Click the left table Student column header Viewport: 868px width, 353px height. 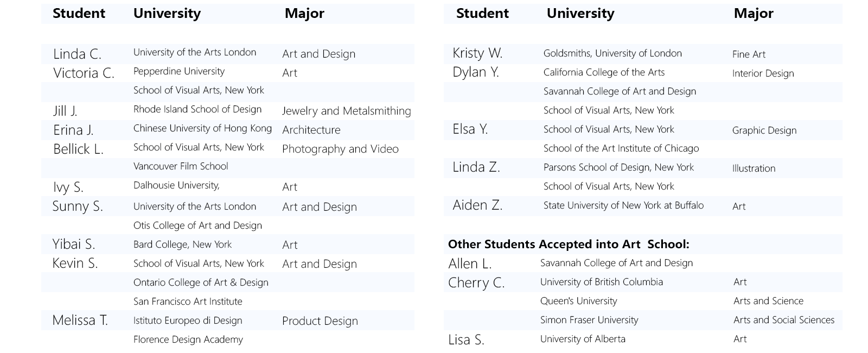click(x=79, y=13)
